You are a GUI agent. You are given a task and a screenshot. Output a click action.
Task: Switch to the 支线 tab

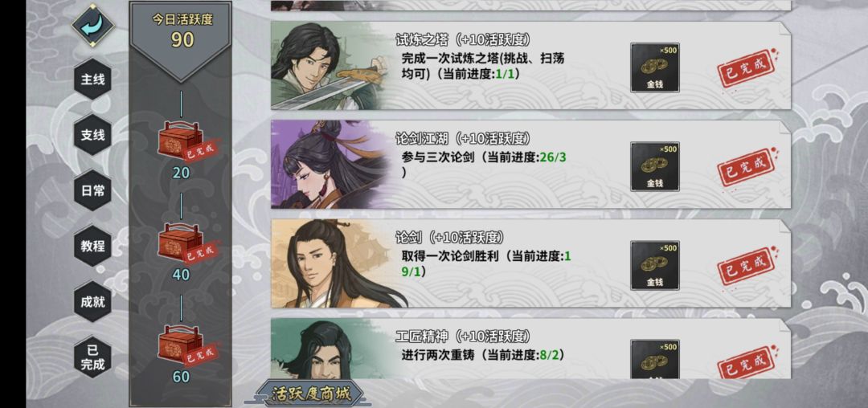[92, 135]
